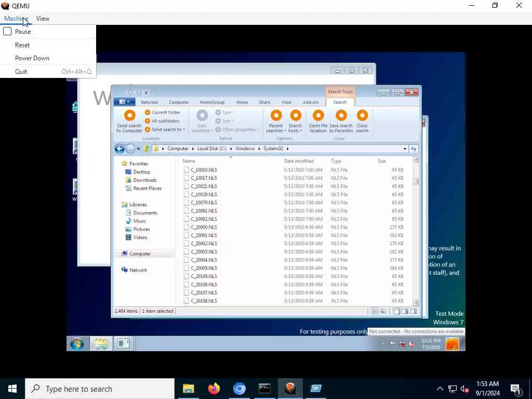Click the guest taskbar window icon beside Explorer
Image resolution: width=532 pixels, height=399 pixels.
coord(123,344)
